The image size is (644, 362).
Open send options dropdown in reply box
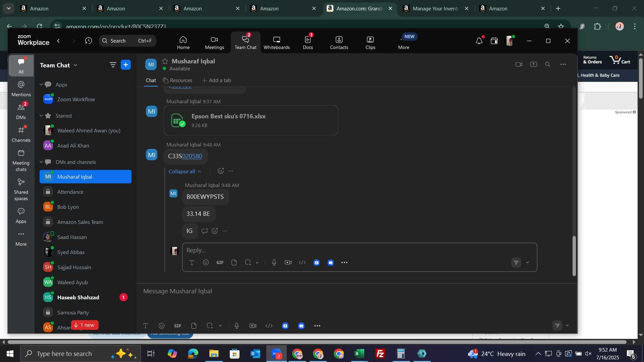[528, 262]
